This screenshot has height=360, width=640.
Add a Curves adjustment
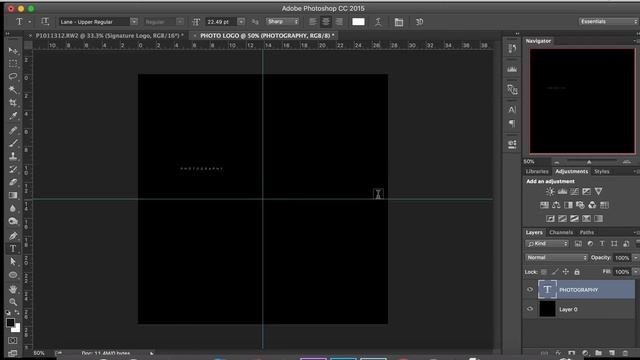pyautogui.click(x=574, y=191)
